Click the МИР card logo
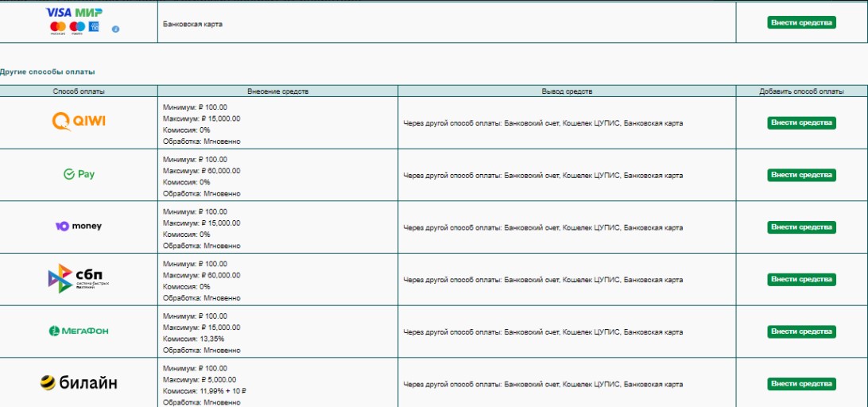The width and height of the screenshot is (868, 407). coord(89,12)
